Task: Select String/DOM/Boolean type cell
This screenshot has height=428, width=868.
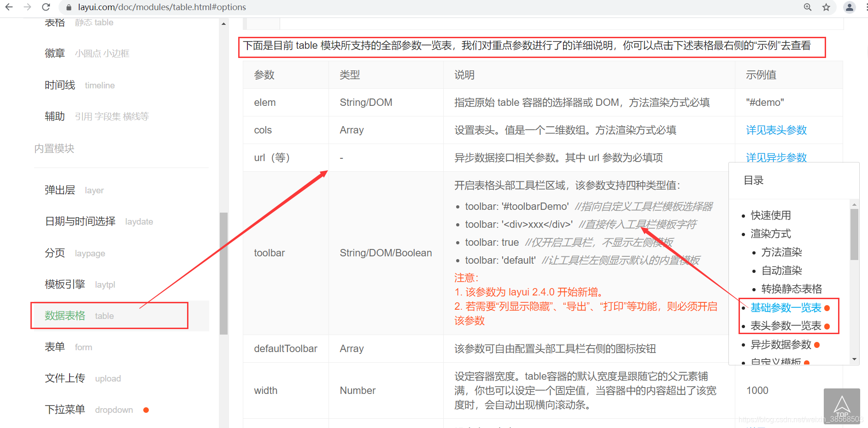Action: 386,253
